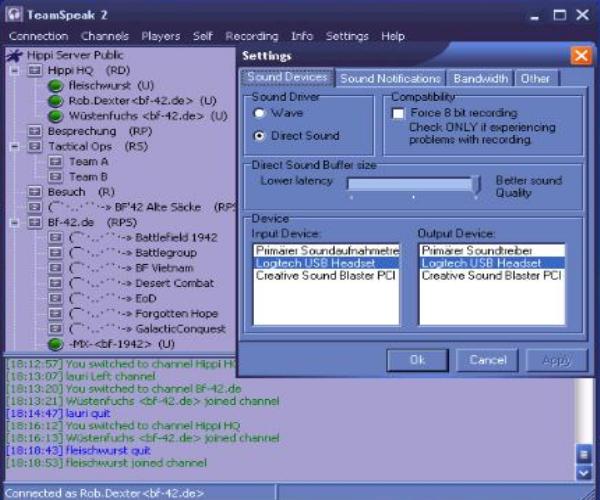
Task: Click the TeamSpeak headset icon in title bar
Action: pos(14,15)
